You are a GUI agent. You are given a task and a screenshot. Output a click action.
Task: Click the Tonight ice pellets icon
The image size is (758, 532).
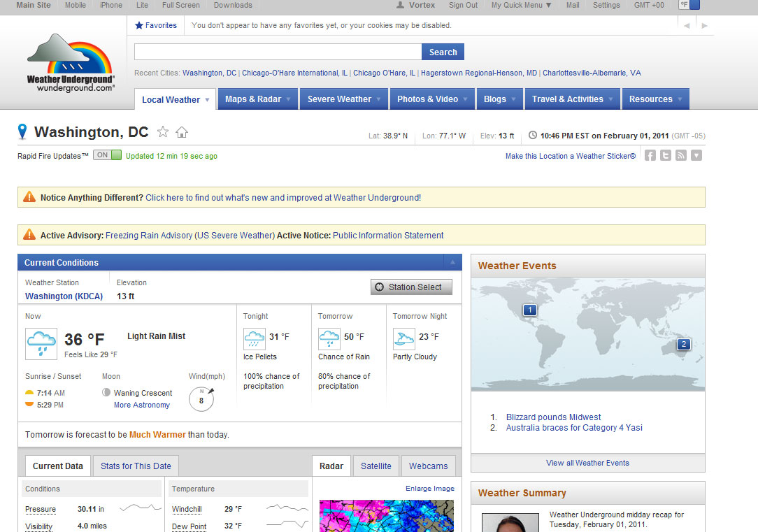pos(255,339)
